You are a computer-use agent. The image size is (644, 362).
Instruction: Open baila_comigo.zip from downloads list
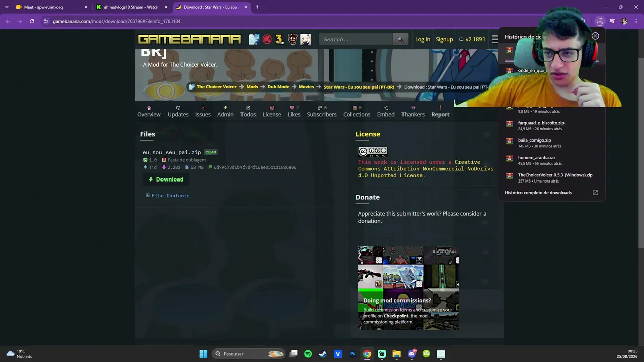551,143
